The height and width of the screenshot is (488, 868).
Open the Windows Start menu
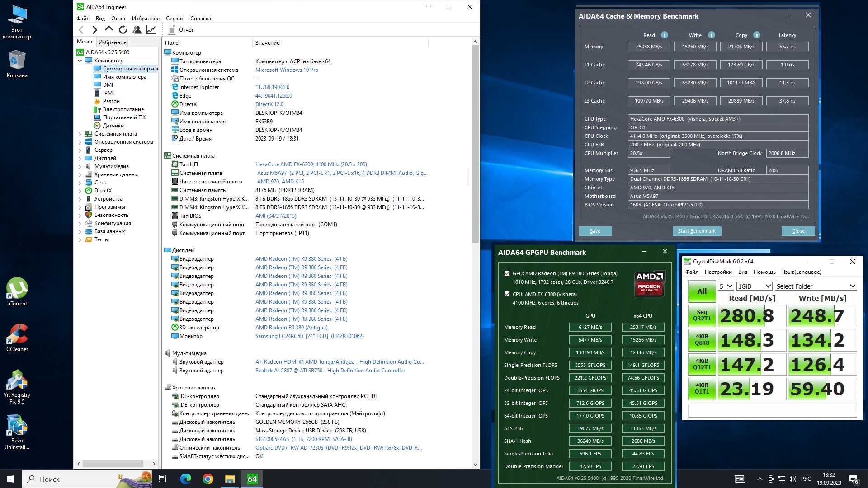pyautogui.click(x=11, y=479)
